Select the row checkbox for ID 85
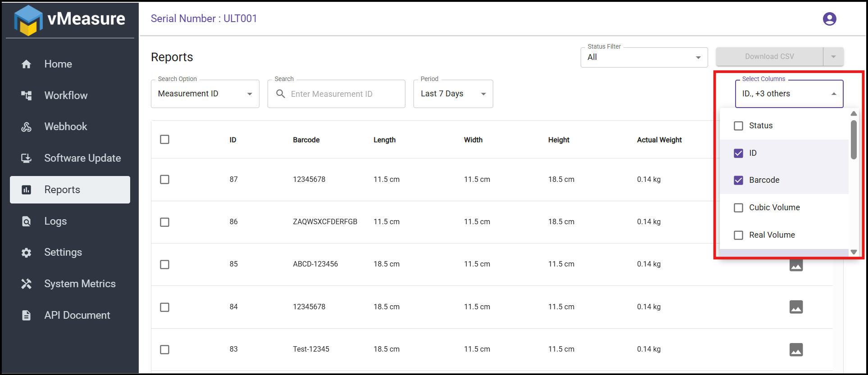The height and width of the screenshot is (375, 868). point(165,264)
